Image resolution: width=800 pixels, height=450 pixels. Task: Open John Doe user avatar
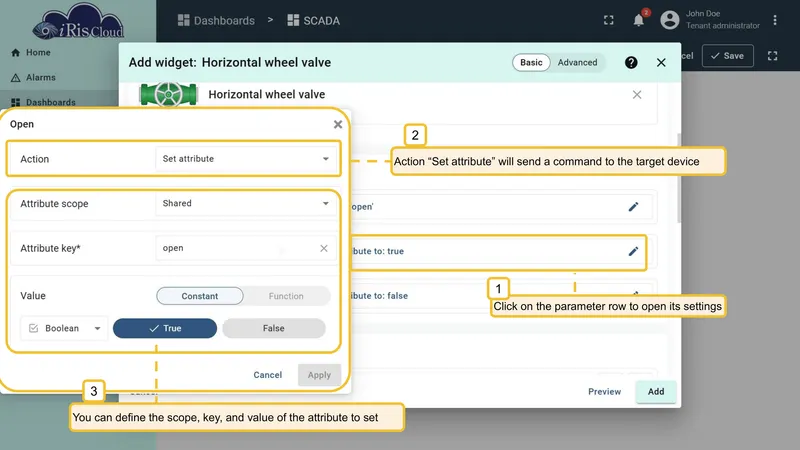[x=669, y=20]
